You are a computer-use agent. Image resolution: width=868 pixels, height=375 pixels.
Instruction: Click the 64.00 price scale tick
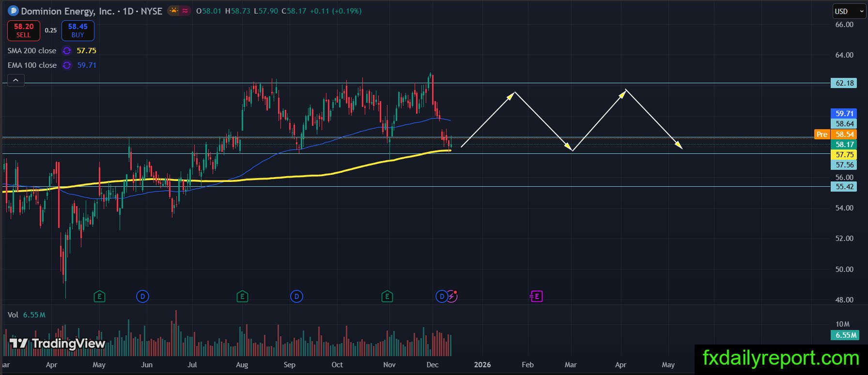(844, 55)
